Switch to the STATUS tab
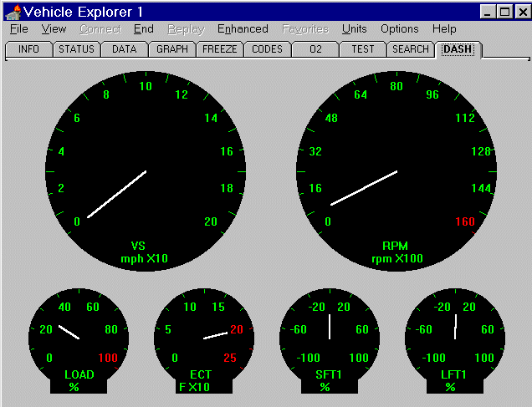This screenshot has width=532, height=407. [76, 49]
